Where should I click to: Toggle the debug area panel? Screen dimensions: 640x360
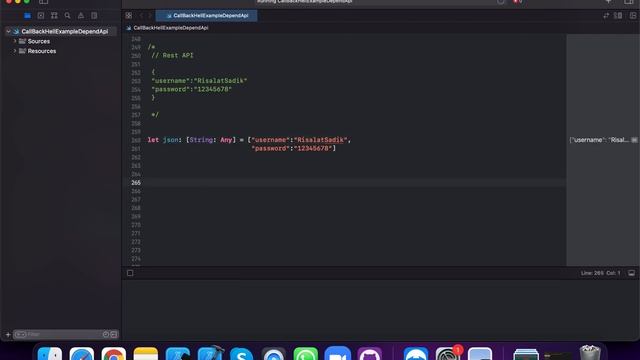pos(631,273)
